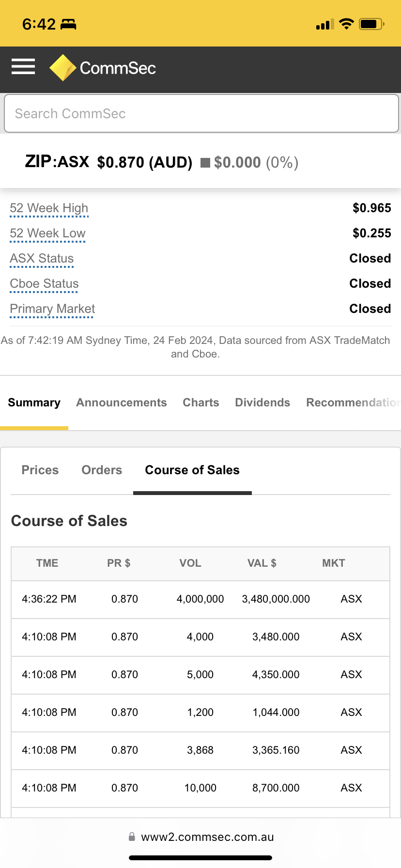The height and width of the screenshot is (868, 401).
Task: Tap the Wi-Fi status icon
Action: pos(346,24)
